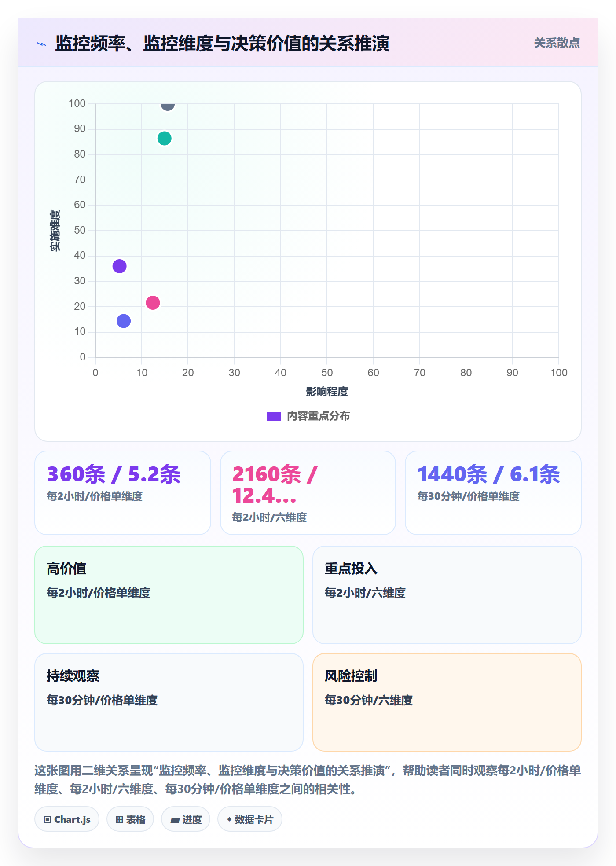The width and height of the screenshot is (616, 866).
Task: Click the square icon in the Chart.js chip
Action: point(48,820)
